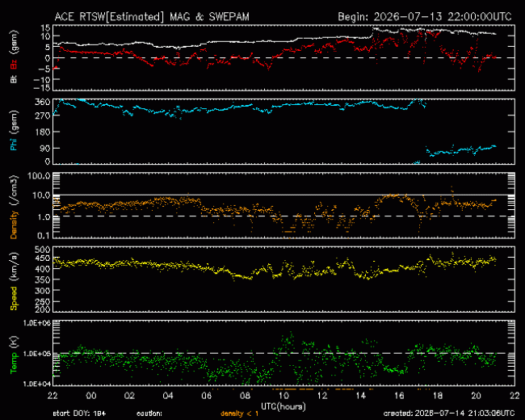Click the "start DOY: 194" footer text
This screenshot has width=525, height=420.
coord(79,414)
